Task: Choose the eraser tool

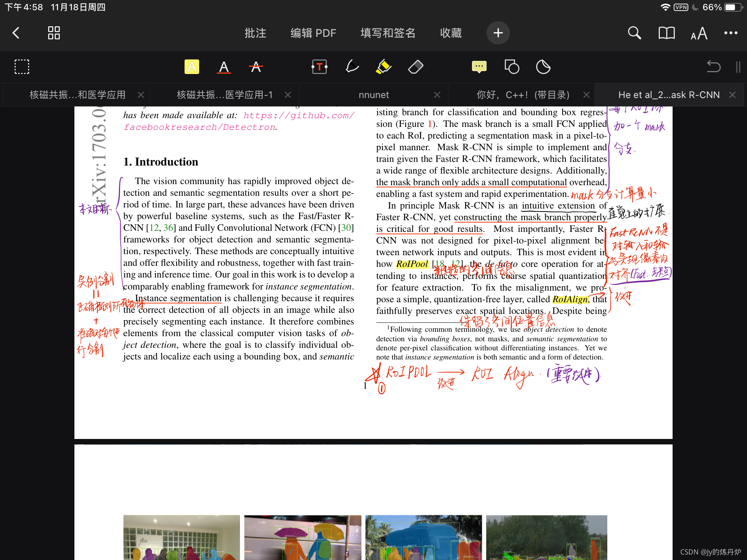Action: pos(415,67)
